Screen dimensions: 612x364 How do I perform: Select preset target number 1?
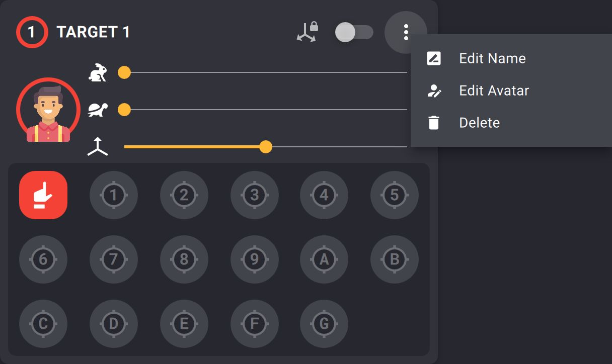point(114,195)
